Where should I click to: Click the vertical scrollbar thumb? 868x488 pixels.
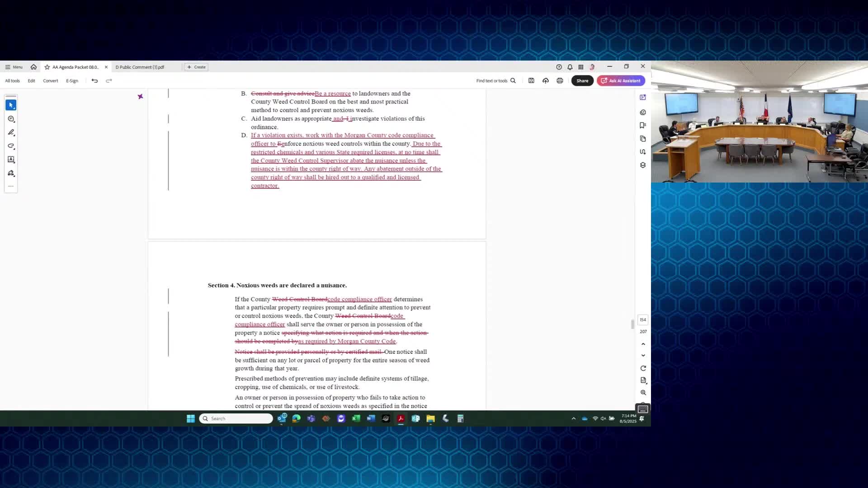tap(632, 324)
